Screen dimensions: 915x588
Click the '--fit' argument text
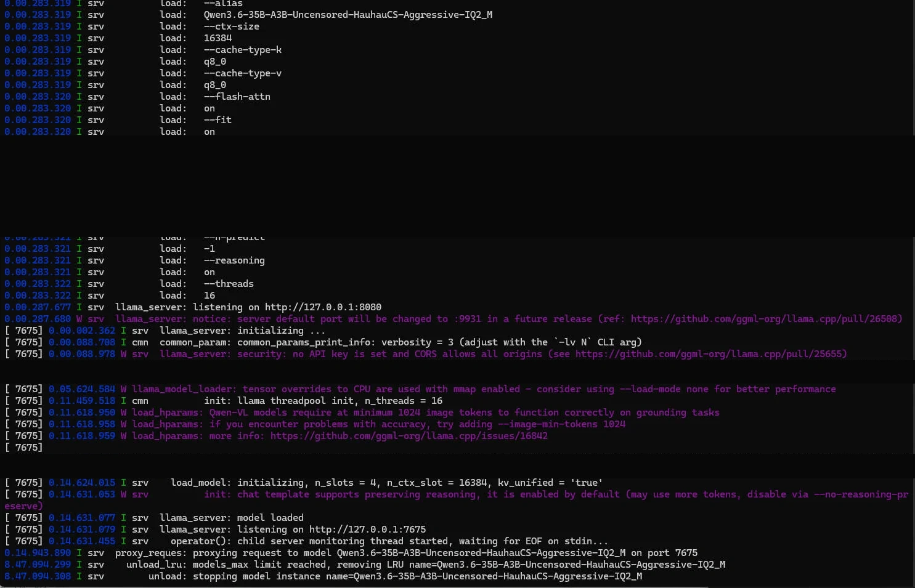pyautogui.click(x=218, y=120)
